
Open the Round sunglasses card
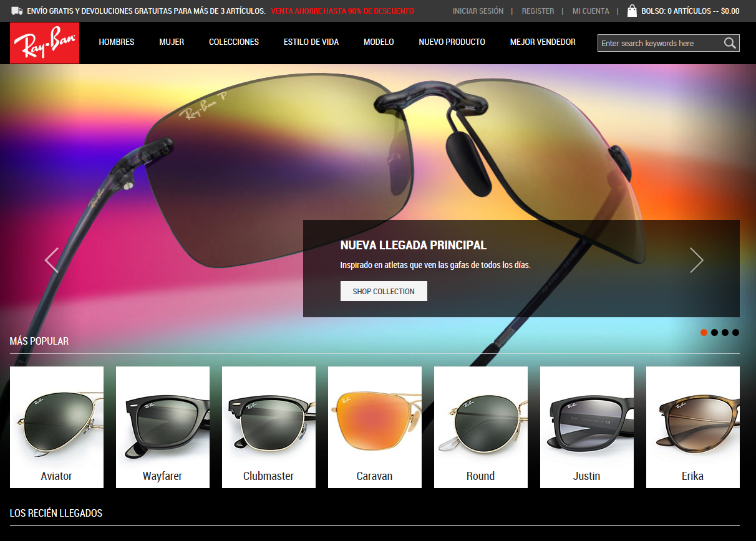[481, 427]
